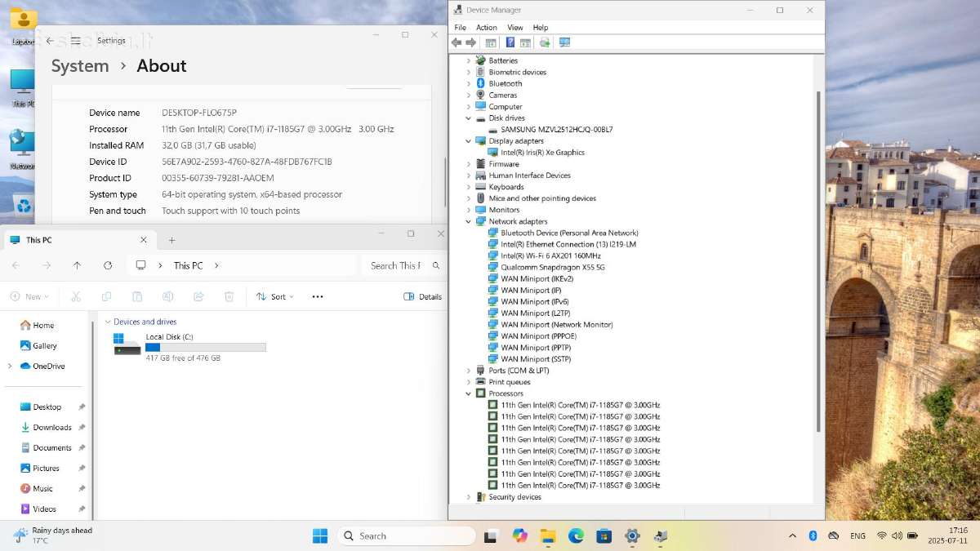The image size is (980, 551).
Task: Click This PC in the address bar
Action: (188, 265)
